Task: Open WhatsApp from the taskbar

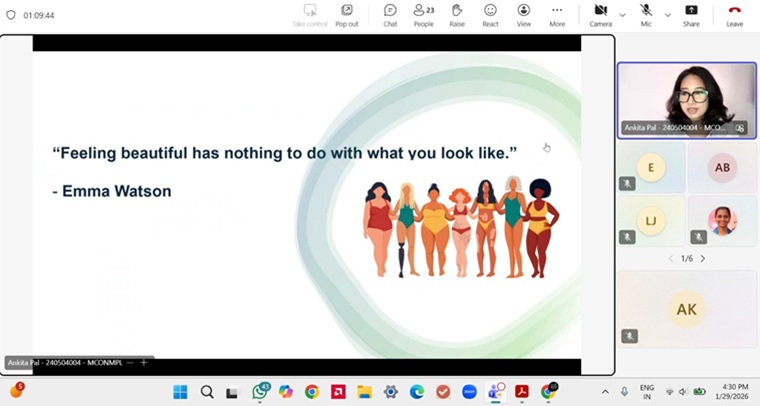Action: (x=261, y=391)
